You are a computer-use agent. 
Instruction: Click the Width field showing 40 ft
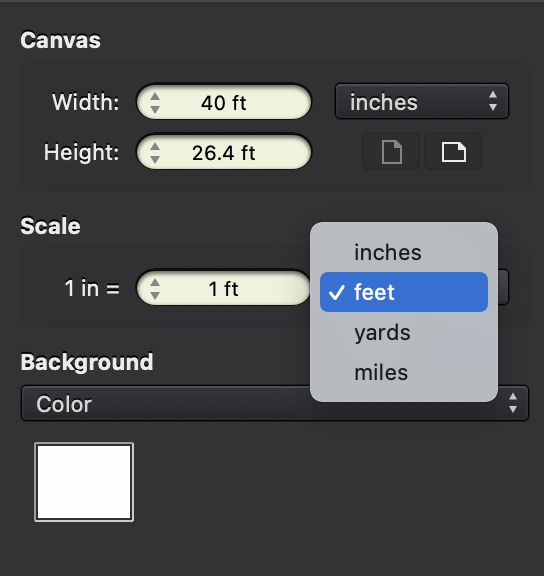224,102
